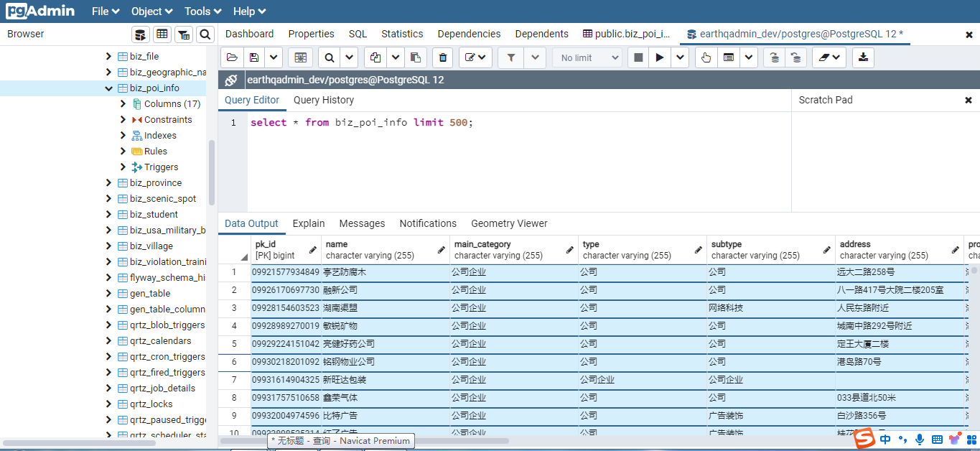980x451 pixels.
Task: Expand the biz_province table node
Action: coord(109,183)
